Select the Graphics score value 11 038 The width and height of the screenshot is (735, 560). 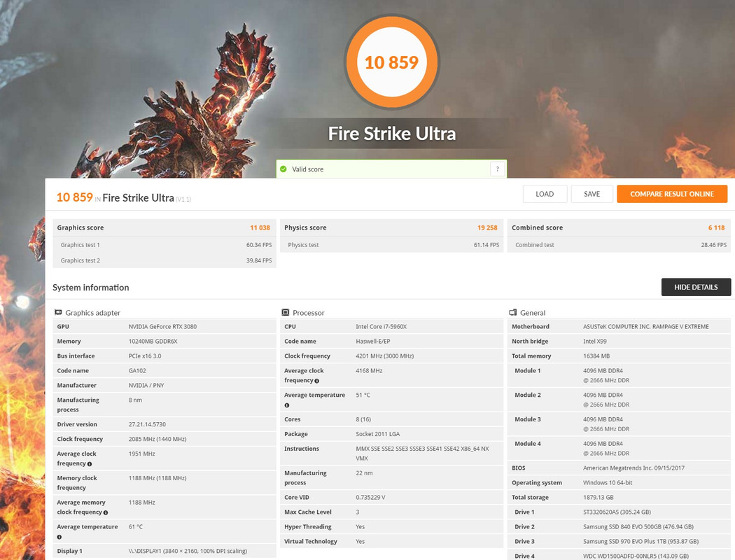tap(260, 227)
